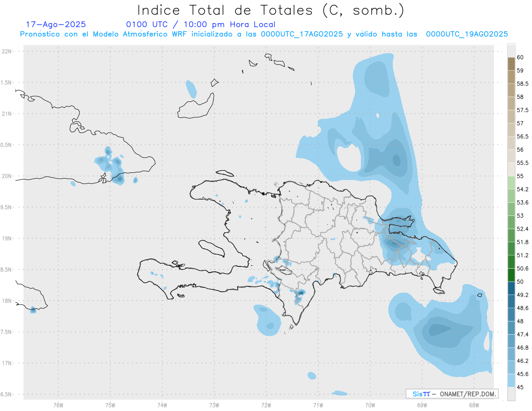532x411 pixels.
Task: Click the colorbar label '56.5'
Action: tap(523, 137)
